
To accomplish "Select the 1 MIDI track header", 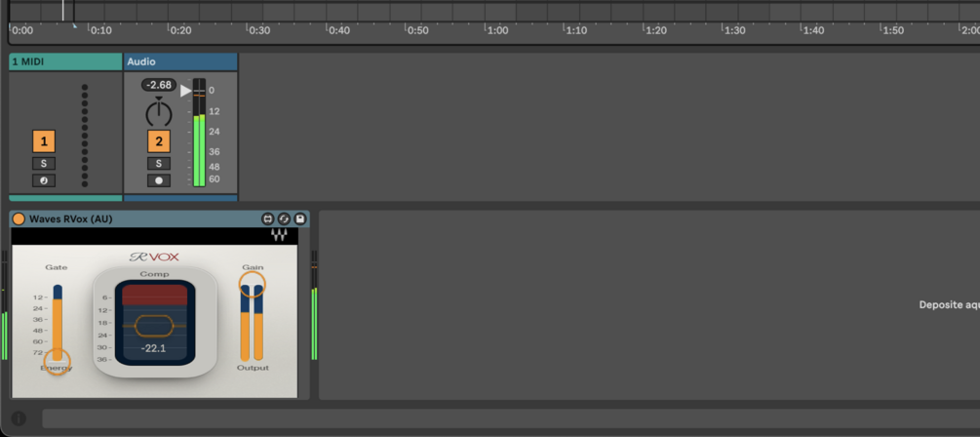I will [x=65, y=61].
